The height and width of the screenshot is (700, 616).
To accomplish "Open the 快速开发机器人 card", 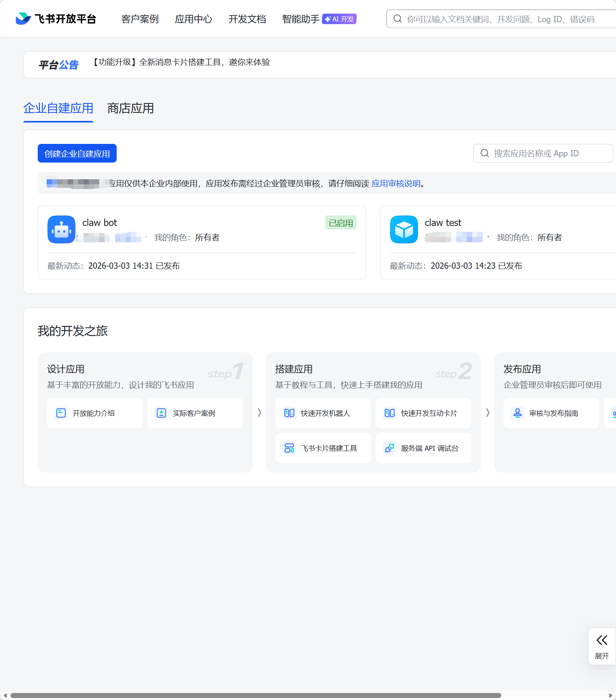I will (323, 413).
